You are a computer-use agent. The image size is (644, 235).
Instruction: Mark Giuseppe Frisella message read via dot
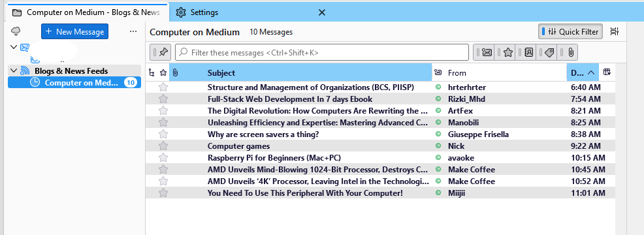tap(438, 134)
